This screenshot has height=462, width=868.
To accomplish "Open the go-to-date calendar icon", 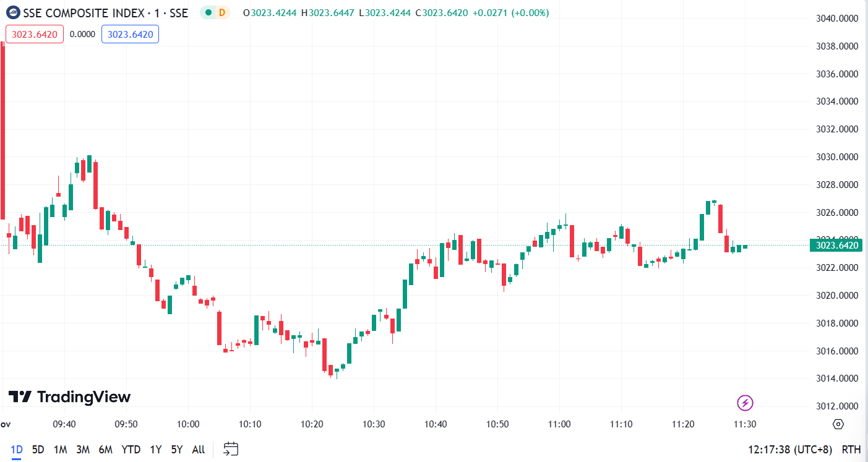I will [x=231, y=449].
